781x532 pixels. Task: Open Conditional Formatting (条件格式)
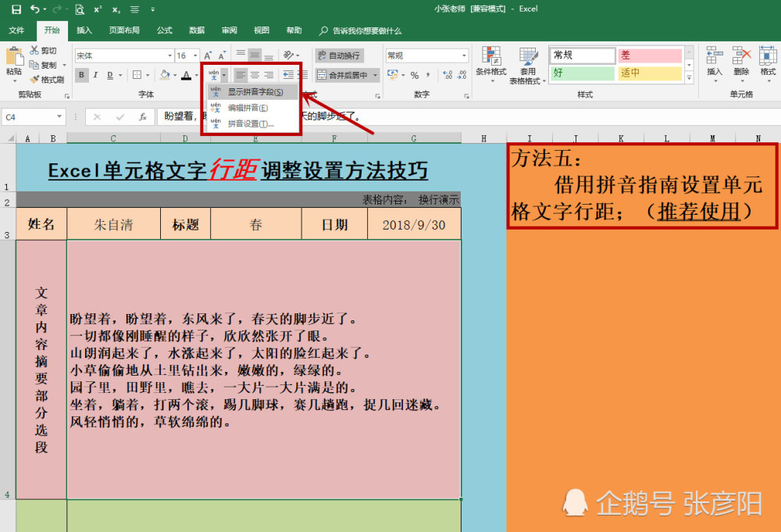(491, 65)
